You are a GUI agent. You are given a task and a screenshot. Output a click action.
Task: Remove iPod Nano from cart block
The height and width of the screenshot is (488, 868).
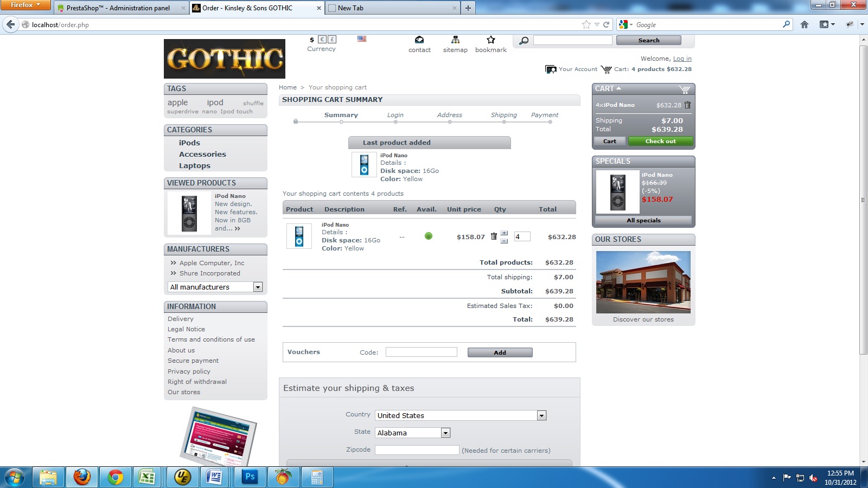(687, 105)
